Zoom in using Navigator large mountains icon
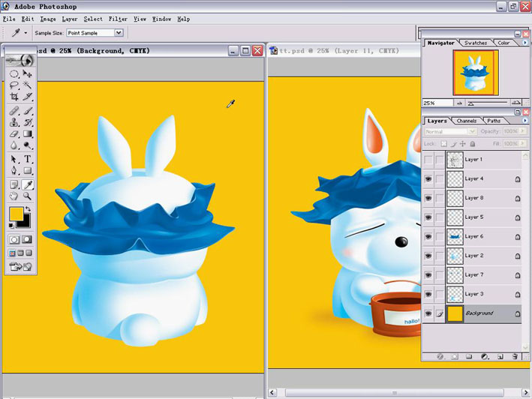 [x=516, y=103]
